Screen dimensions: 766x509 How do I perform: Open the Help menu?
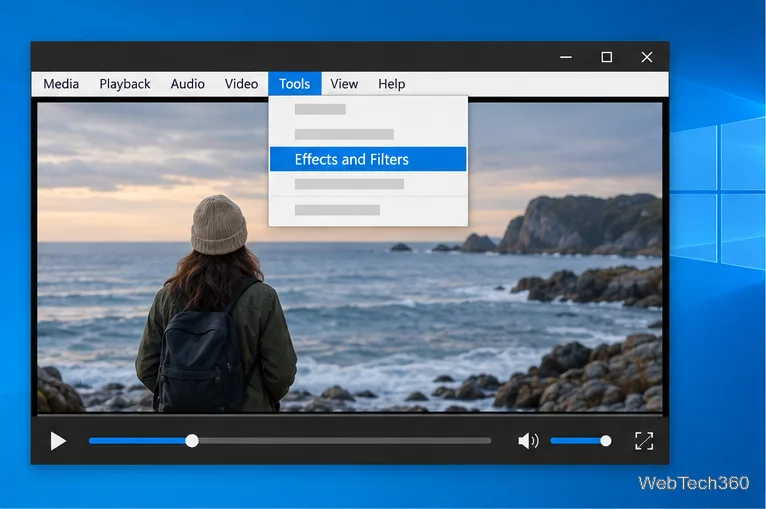coord(392,84)
